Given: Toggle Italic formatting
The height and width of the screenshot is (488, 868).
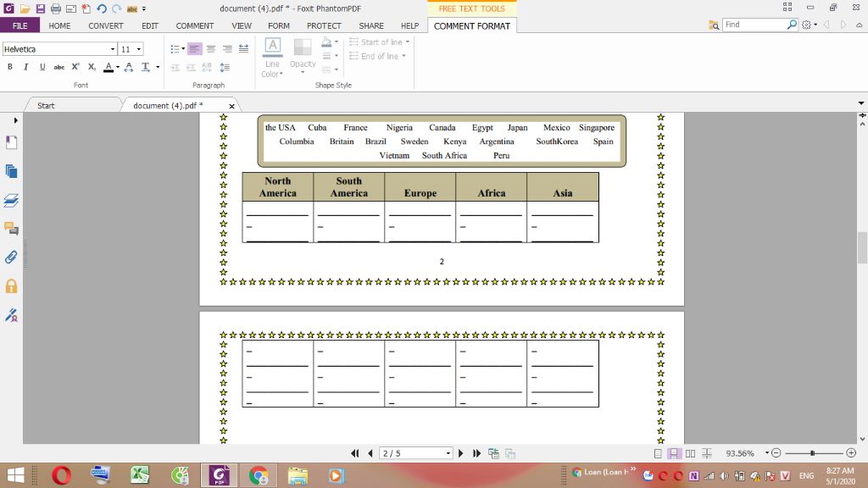Looking at the screenshot, I should click(25, 67).
